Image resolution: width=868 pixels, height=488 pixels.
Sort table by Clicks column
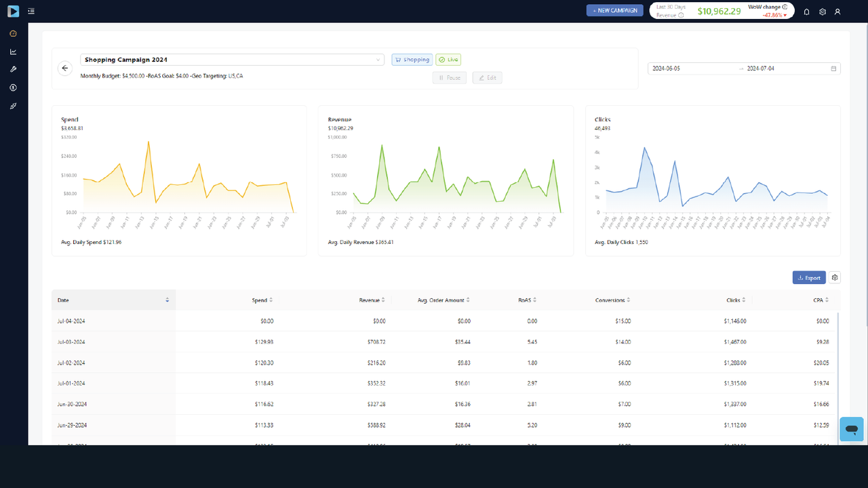click(744, 300)
